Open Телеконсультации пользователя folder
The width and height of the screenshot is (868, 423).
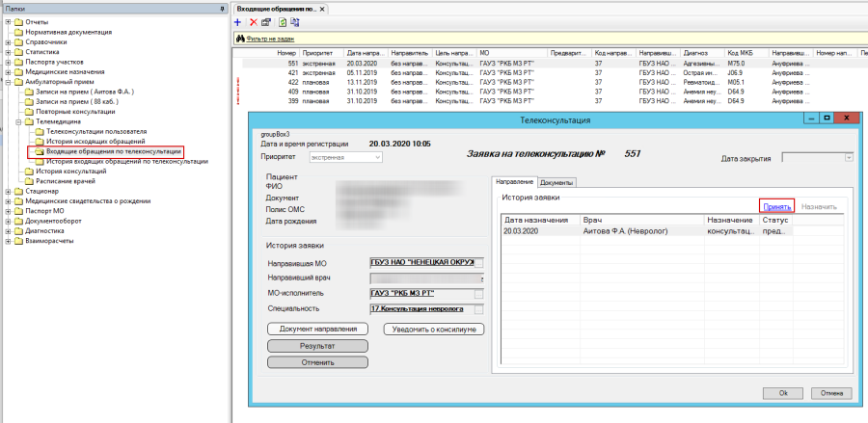(96, 132)
